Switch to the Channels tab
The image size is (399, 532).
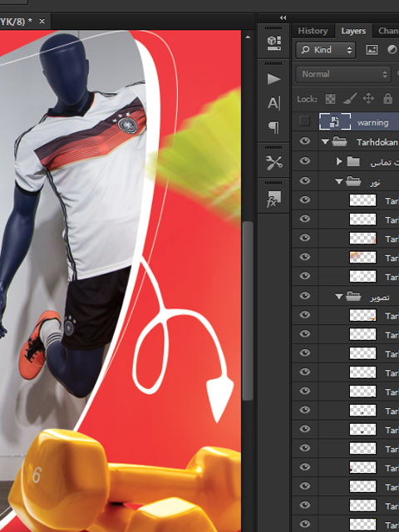point(388,31)
